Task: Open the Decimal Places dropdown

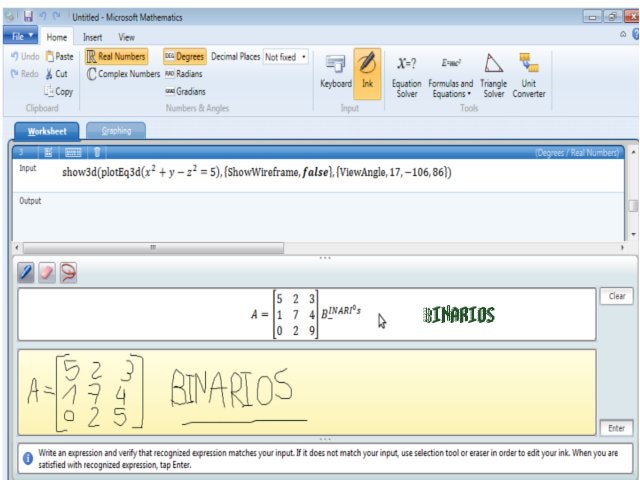Action: pyautogui.click(x=285, y=57)
